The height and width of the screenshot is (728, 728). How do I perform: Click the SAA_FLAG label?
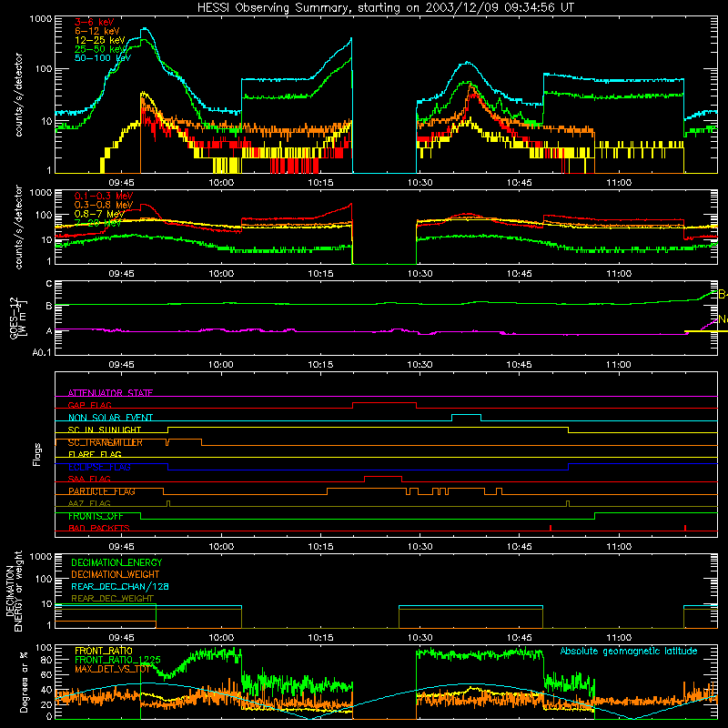point(89,479)
